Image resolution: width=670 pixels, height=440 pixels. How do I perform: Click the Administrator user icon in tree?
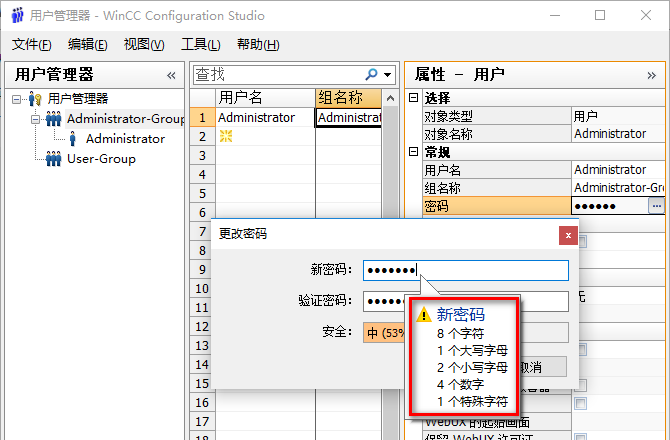(73, 139)
